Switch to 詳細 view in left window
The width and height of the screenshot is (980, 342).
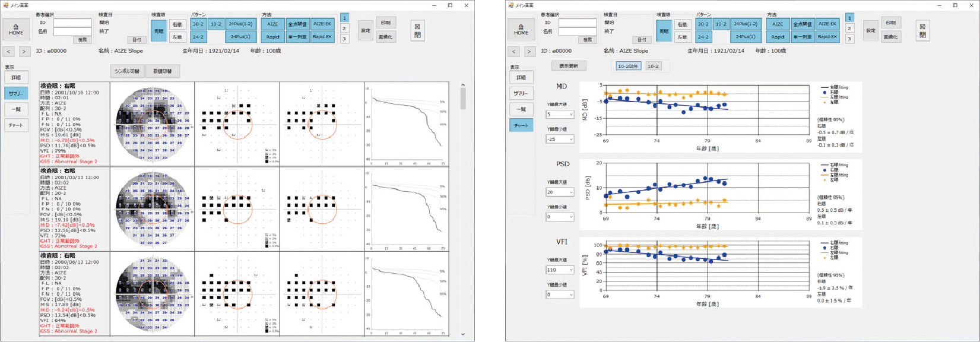pyautogui.click(x=16, y=78)
